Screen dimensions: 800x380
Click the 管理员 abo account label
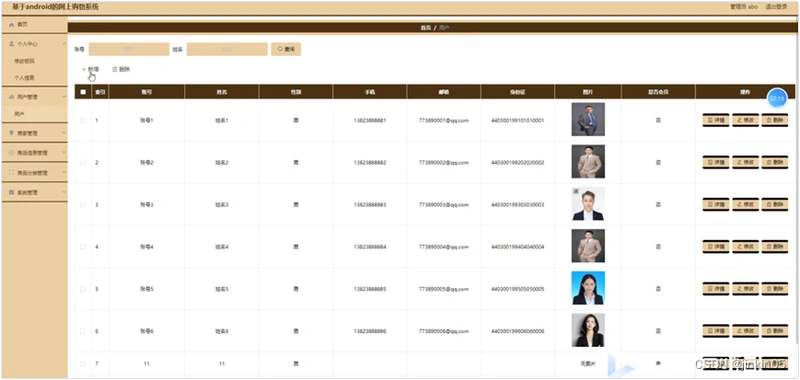click(744, 7)
